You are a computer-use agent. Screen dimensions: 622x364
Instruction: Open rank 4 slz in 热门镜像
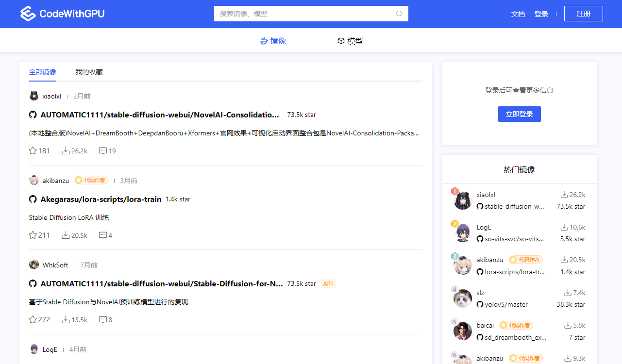pyautogui.click(x=480, y=293)
